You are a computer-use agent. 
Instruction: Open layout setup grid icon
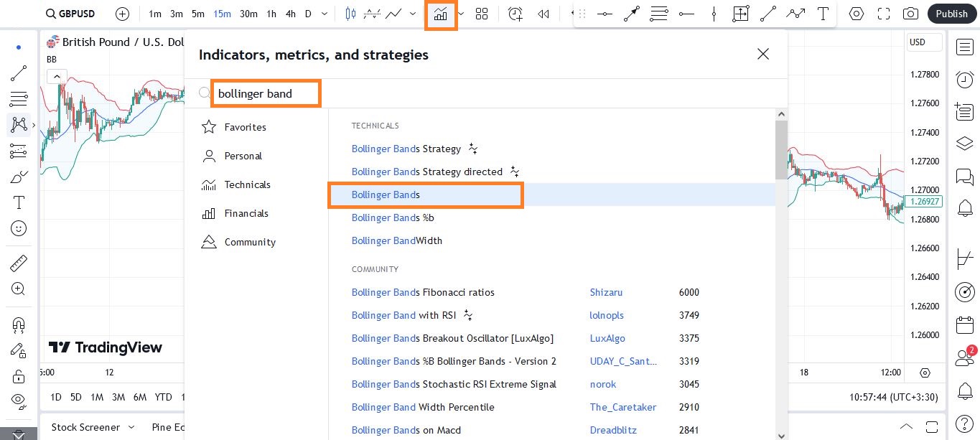tap(482, 14)
